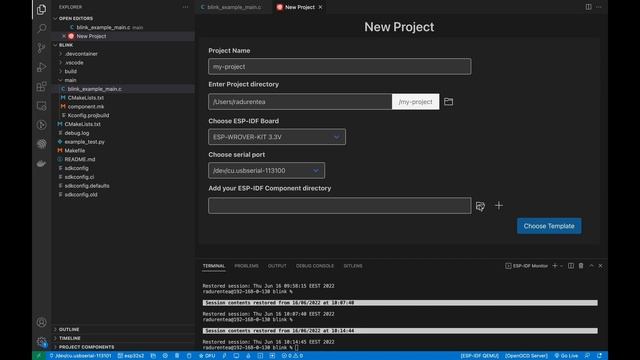This screenshot has height=360, width=640.
Task: Open the Docker whale view
Action: point(41,163)
